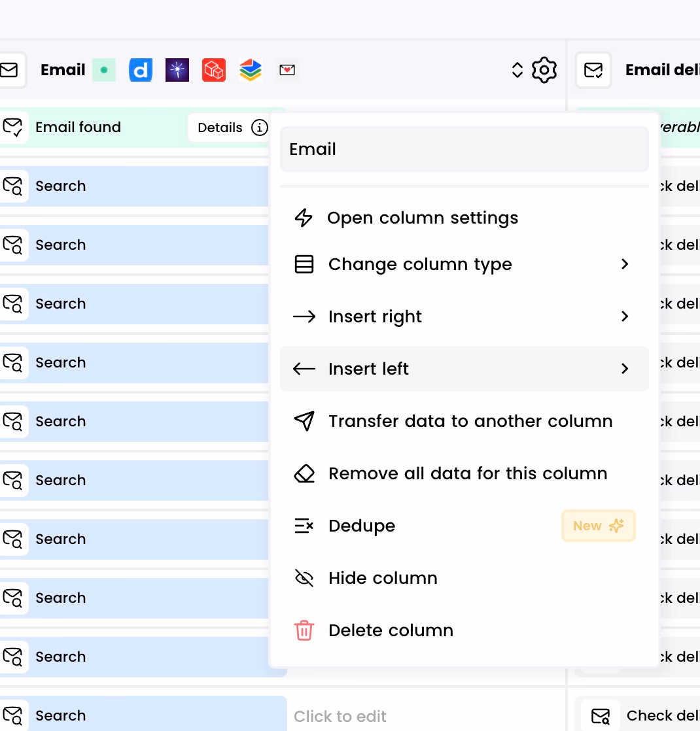Click the red cube provider icon
Viewport: 700px width, 731px height.
pos(214,70)
